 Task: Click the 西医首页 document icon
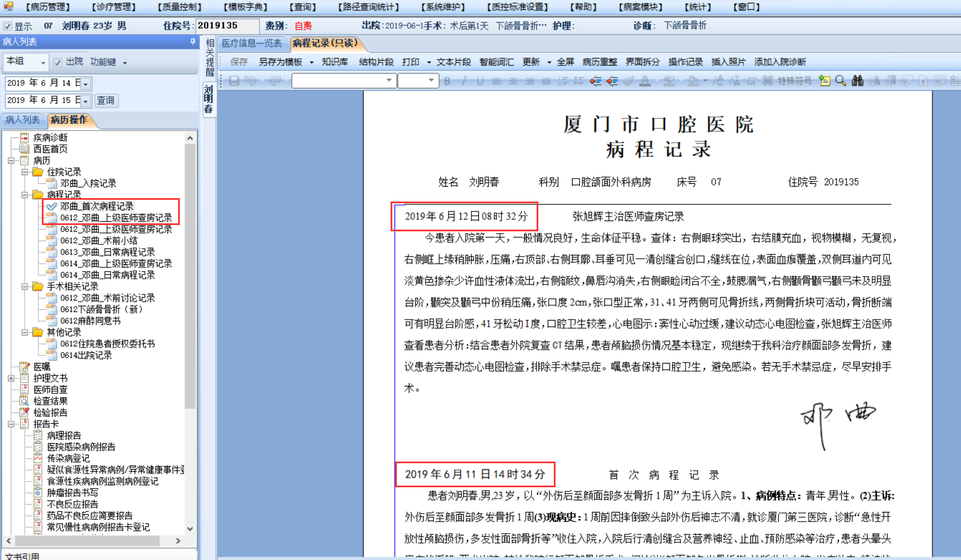click(x=25, y=149)
